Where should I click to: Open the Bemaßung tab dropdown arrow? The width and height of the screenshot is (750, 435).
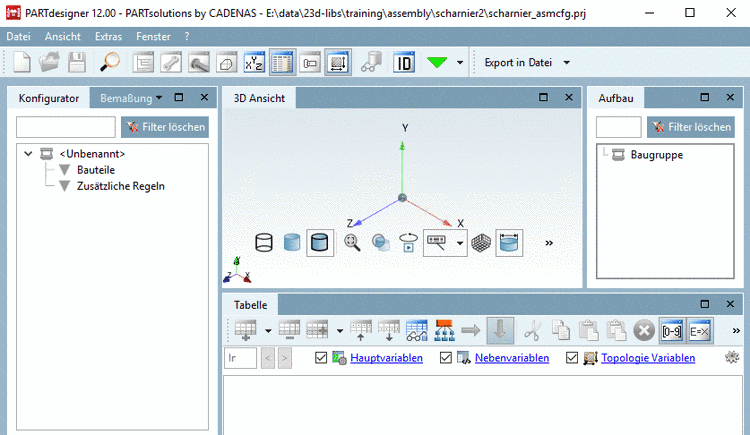(159, 98)
